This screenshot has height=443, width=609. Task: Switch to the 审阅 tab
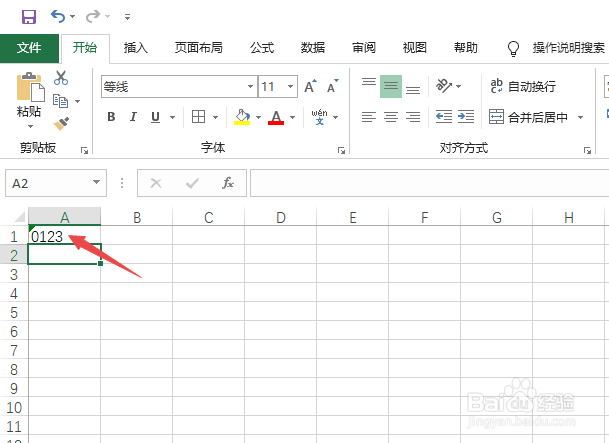pos(364,48)
